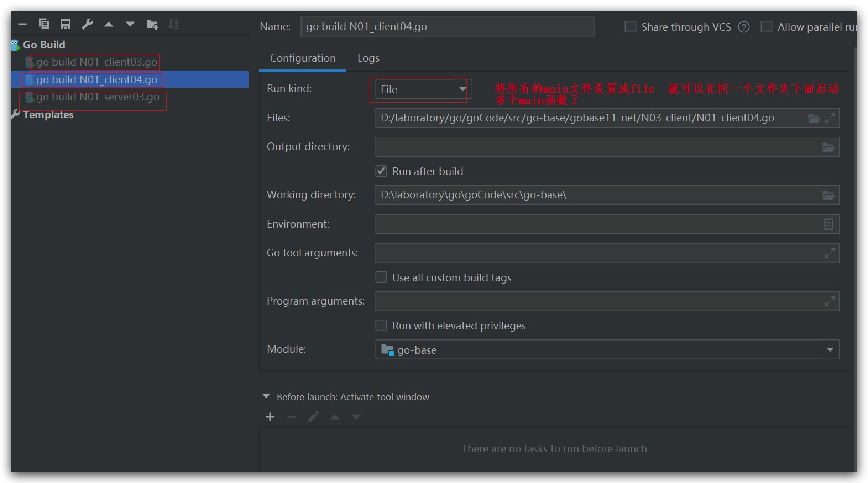Screen dimensions: 868x483
Task: Collapse the Before launch section
Action: point(266,397)
